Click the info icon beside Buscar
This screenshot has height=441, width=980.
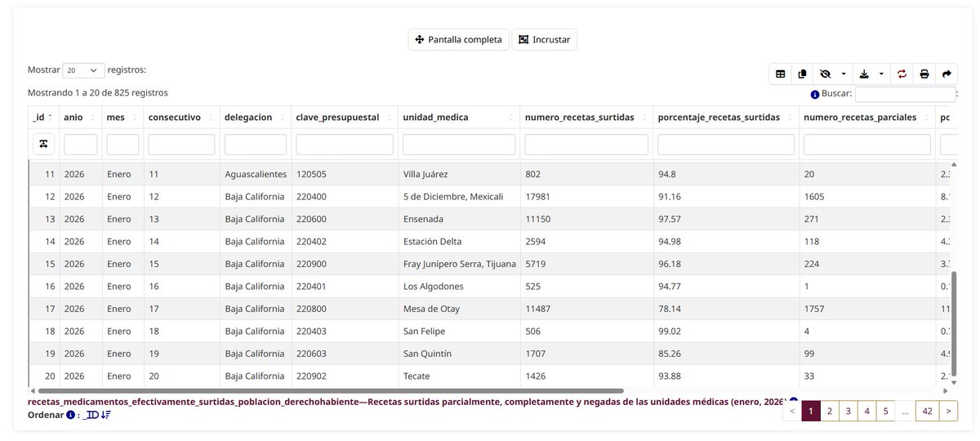coord(815,95)
